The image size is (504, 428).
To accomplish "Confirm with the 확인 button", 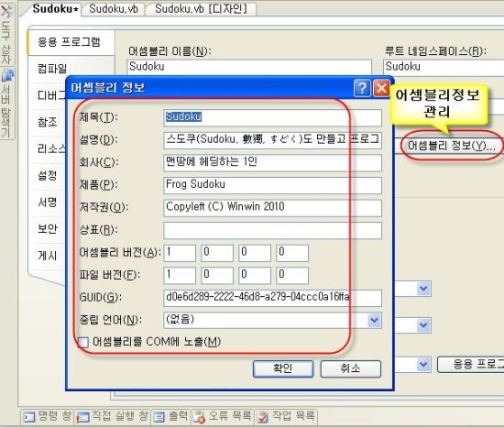I will click(283, 368).
